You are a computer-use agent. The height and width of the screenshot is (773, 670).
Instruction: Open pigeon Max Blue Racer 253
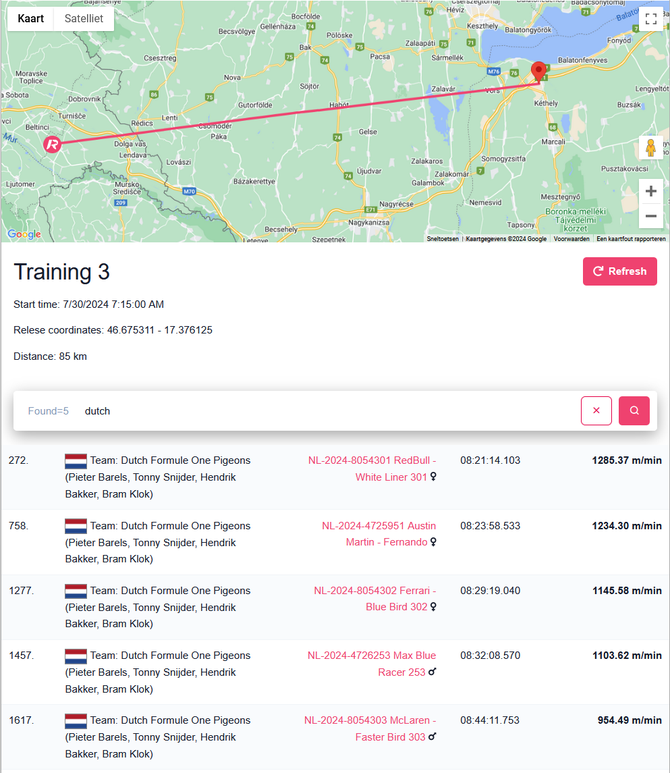click(x=372, y=664)
